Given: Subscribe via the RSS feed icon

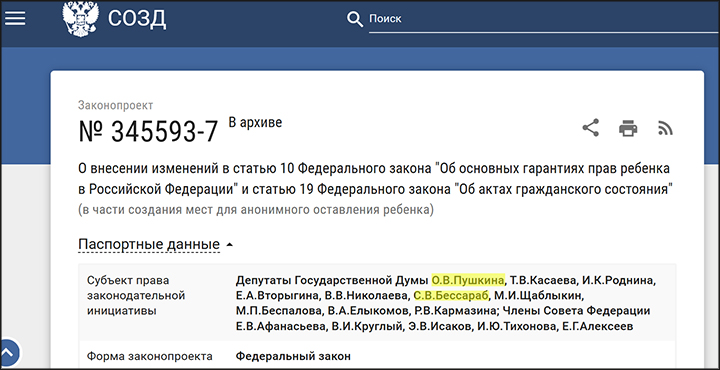Looking at the screenshot, I should click(x=665, y=129).
